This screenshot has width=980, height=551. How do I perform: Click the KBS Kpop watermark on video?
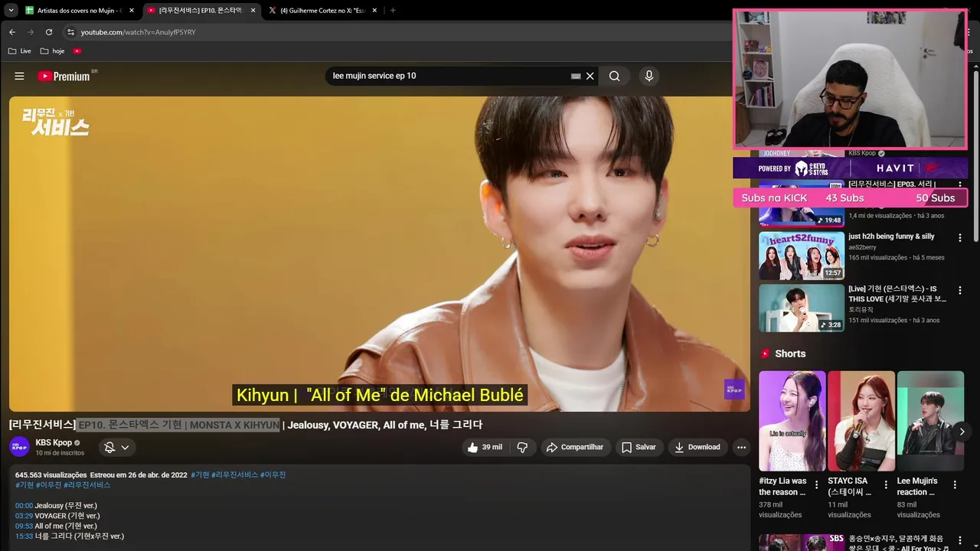pyautogui.click(x=734, y=389)
